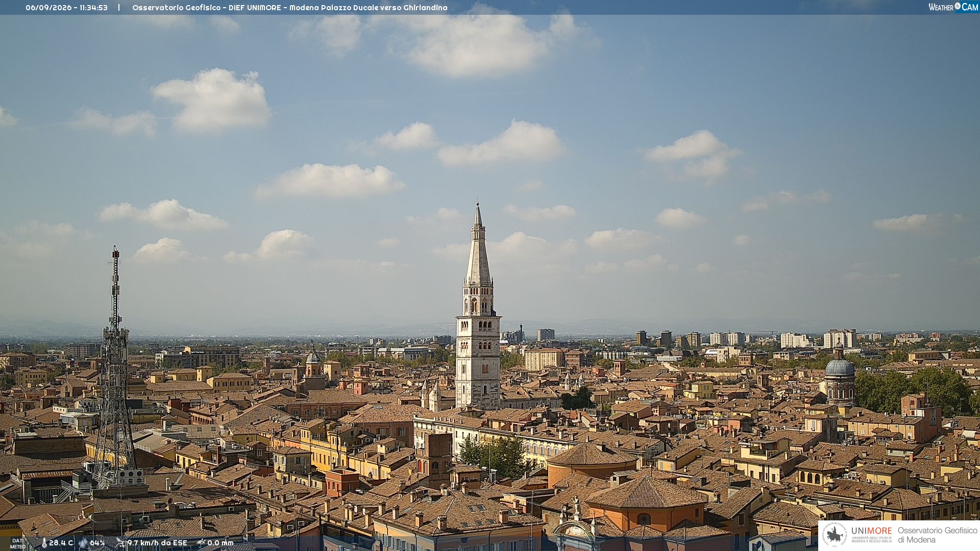Click the humidity water drops icon
This screenshot has width=980, height=551.
(x=83, y=543)
